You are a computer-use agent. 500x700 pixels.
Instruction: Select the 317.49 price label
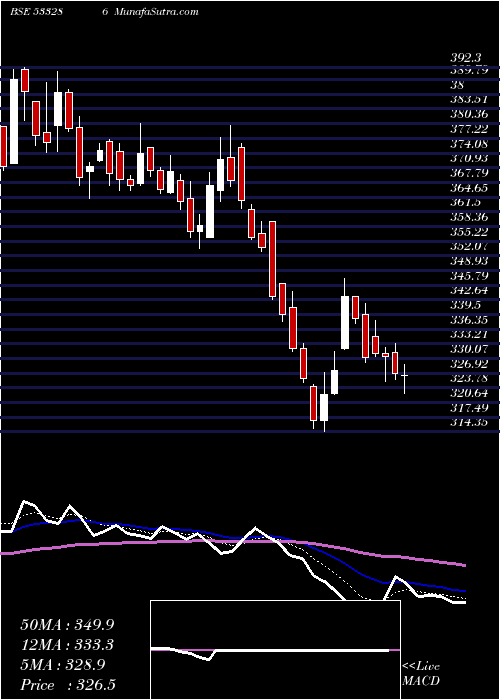point(469,408)
